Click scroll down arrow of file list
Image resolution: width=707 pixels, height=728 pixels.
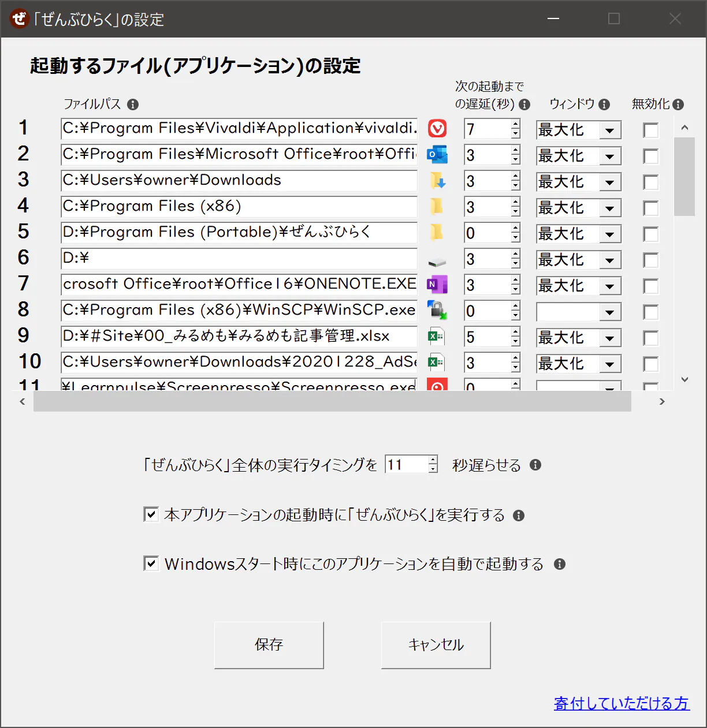point(684,379)
